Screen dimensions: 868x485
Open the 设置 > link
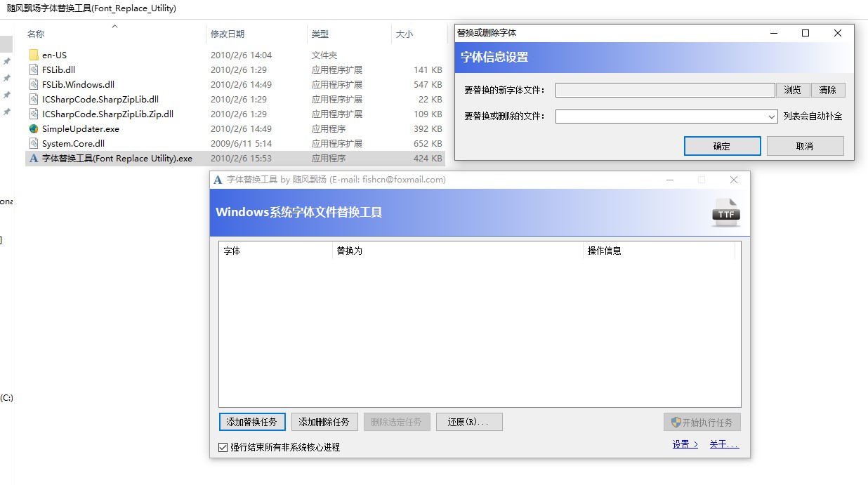click(685, 444)
